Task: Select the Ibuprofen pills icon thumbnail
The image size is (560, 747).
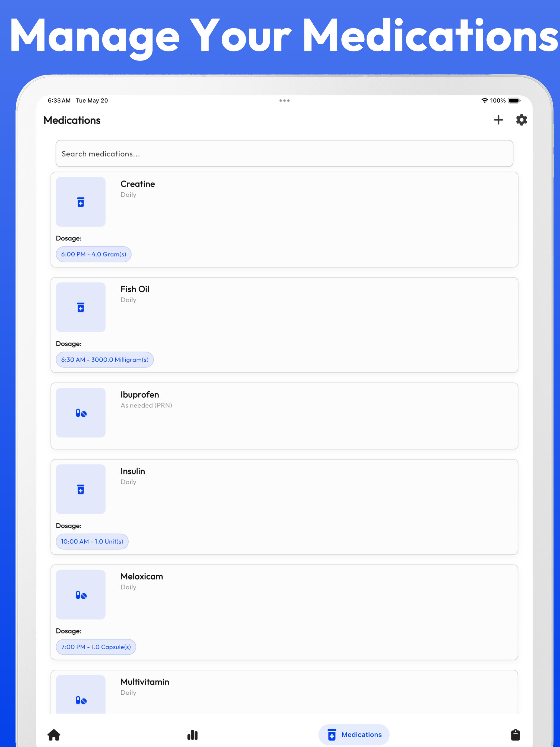Action: 81,413
